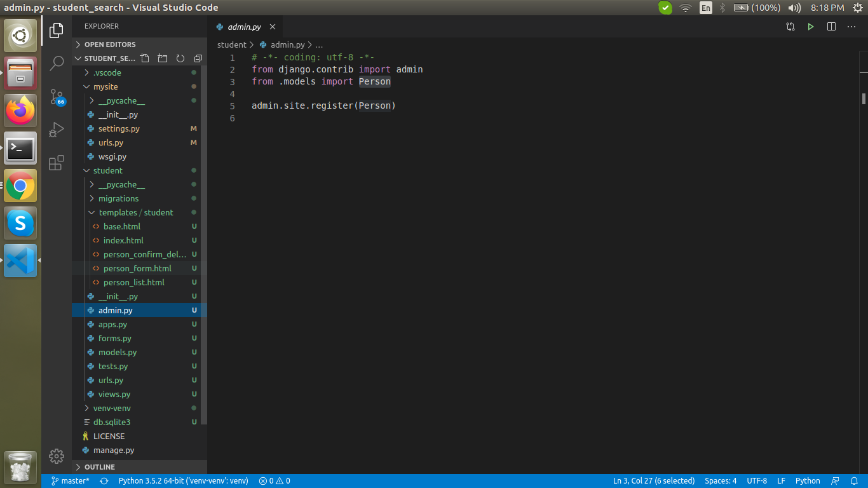Collapse all folders in Explorer
868x488 pixels.
(x=198, y=58)
